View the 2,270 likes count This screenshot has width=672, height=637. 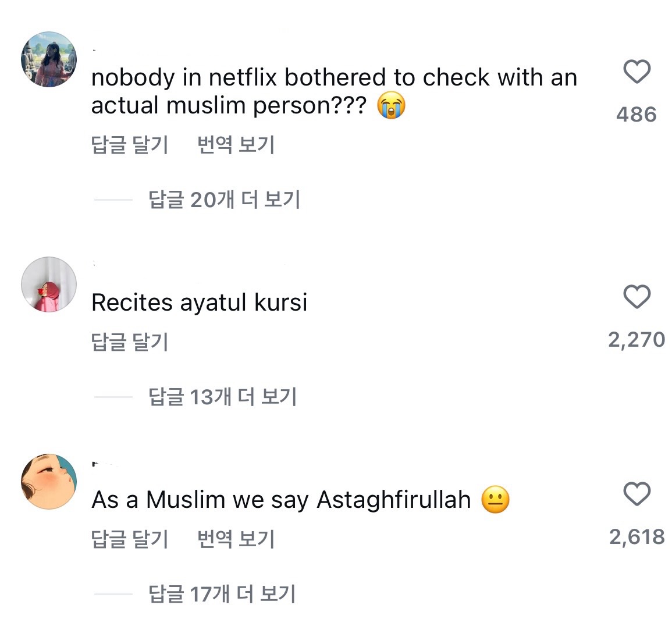[637, 339]
